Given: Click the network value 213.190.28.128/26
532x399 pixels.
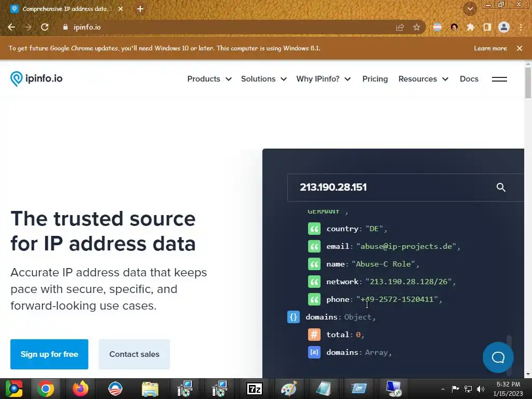Looking at the screenshot, I should click(x=408, y=282).
